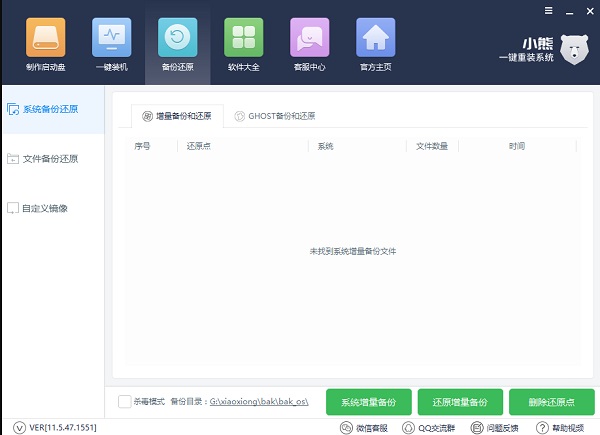Screen dimensions: 600x435
Task: Open 帮助视频 help video
Action: tap(562, 428)
